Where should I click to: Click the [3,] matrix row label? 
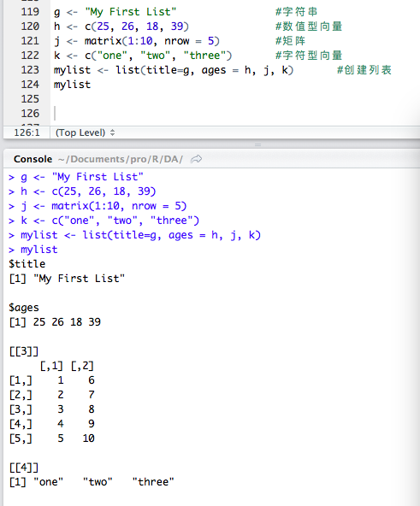coord(21,409)
